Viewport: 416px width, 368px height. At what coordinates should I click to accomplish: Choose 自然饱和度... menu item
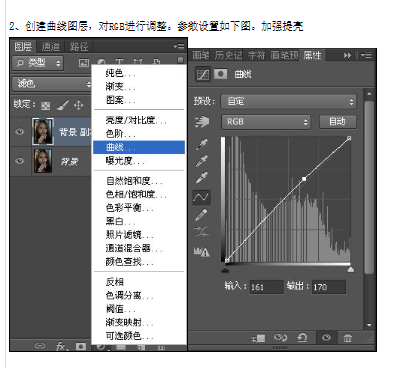point(139,181)
